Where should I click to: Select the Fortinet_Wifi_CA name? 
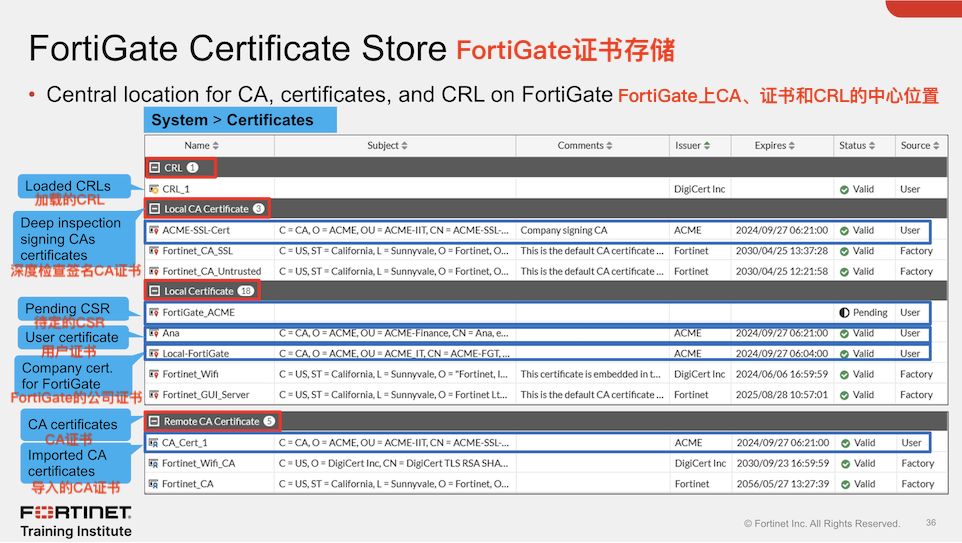point(198,463)
